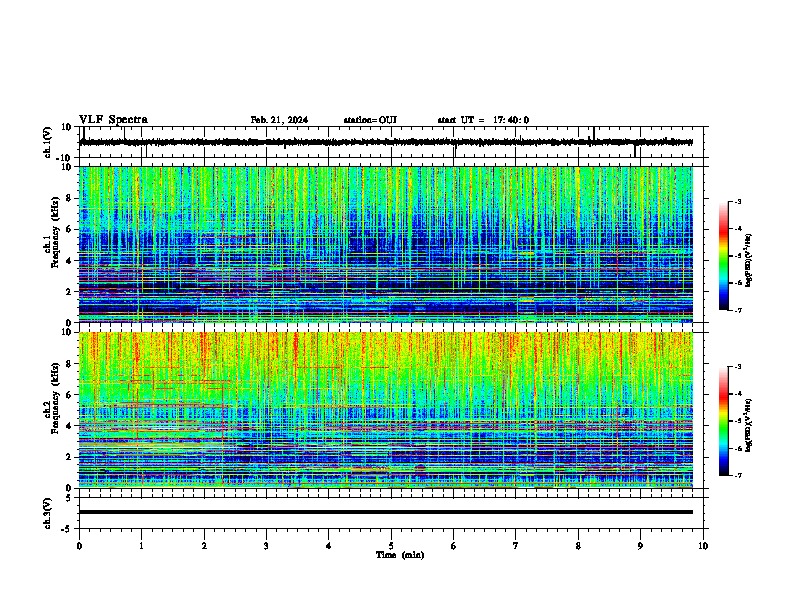Click time axis tick label "4"
This screenshot has width=792, height=612.
click(x=329, y=546)
